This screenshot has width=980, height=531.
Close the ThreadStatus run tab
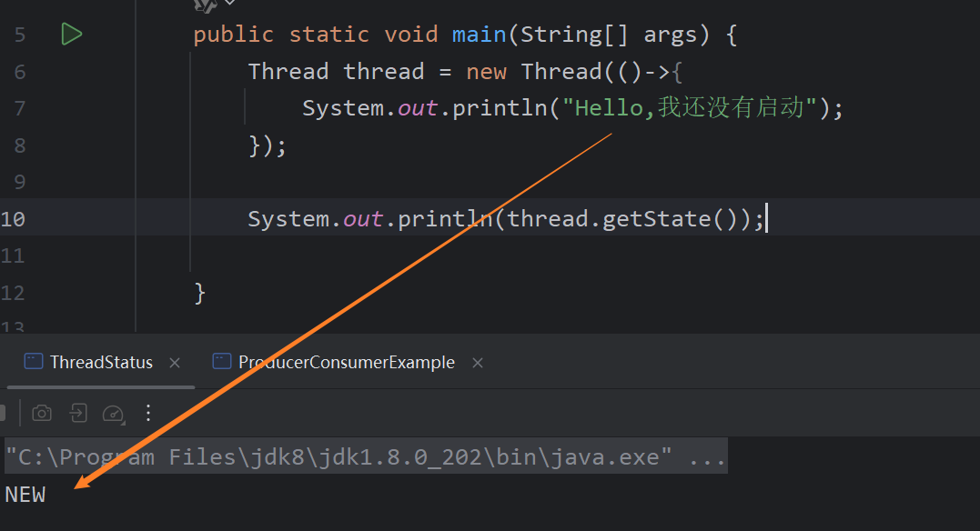click(175, 363)
